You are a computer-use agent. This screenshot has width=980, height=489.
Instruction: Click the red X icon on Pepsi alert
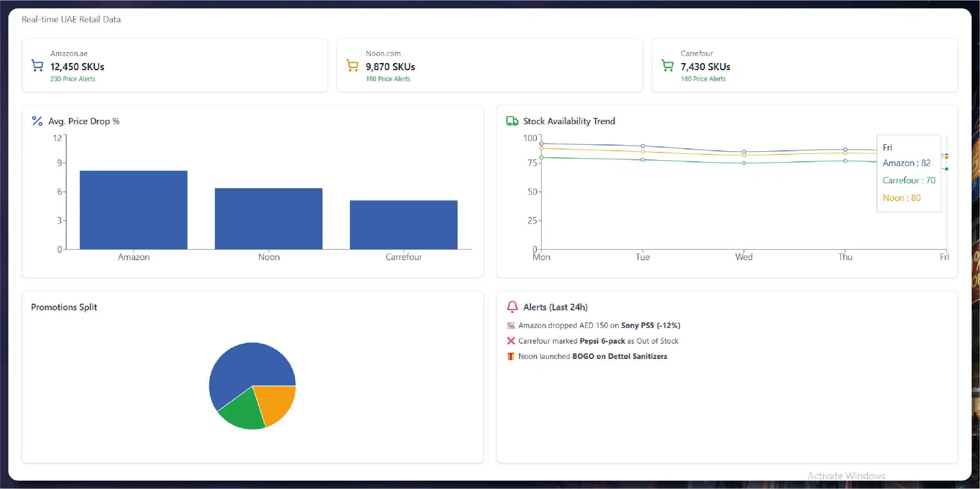tap(511, 341)
